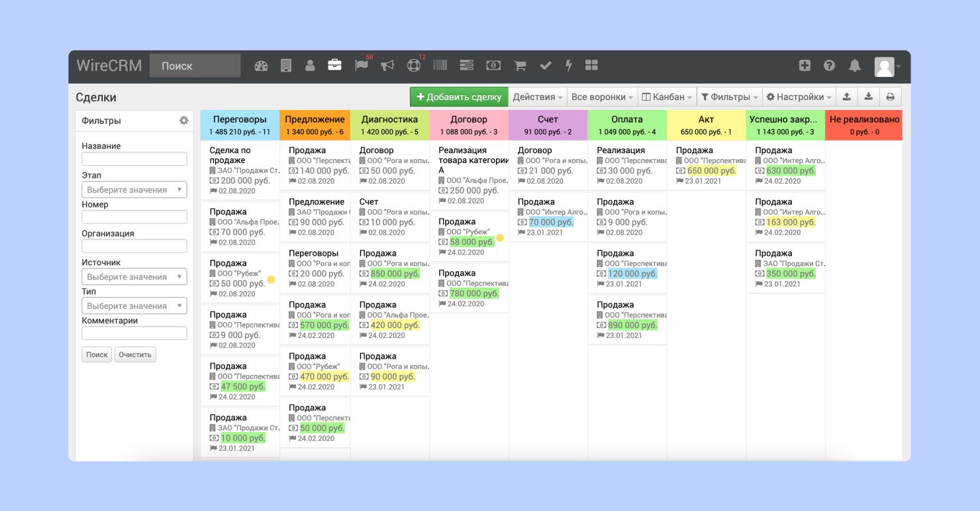Click the megaphone icon in the top bar
The height and width of the screenshot is (511, 980).
(x=387, y=66)
